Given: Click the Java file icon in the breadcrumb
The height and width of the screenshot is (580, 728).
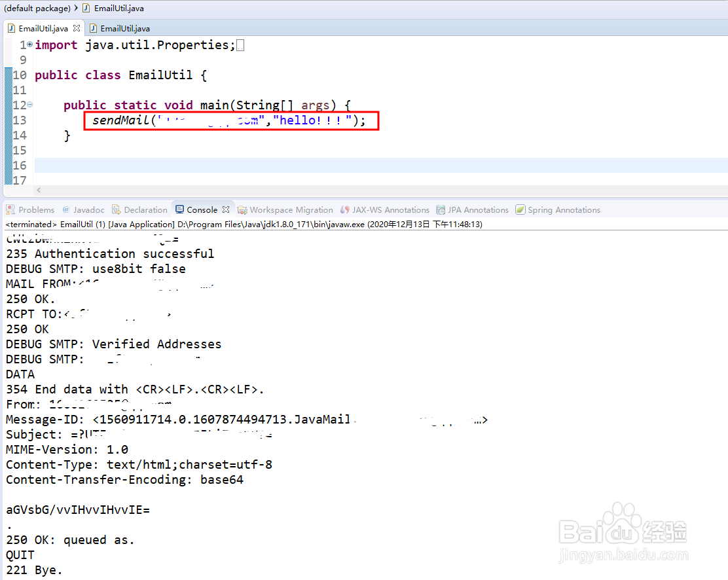Looking at the screenshot, I should [x=86, y=8].
